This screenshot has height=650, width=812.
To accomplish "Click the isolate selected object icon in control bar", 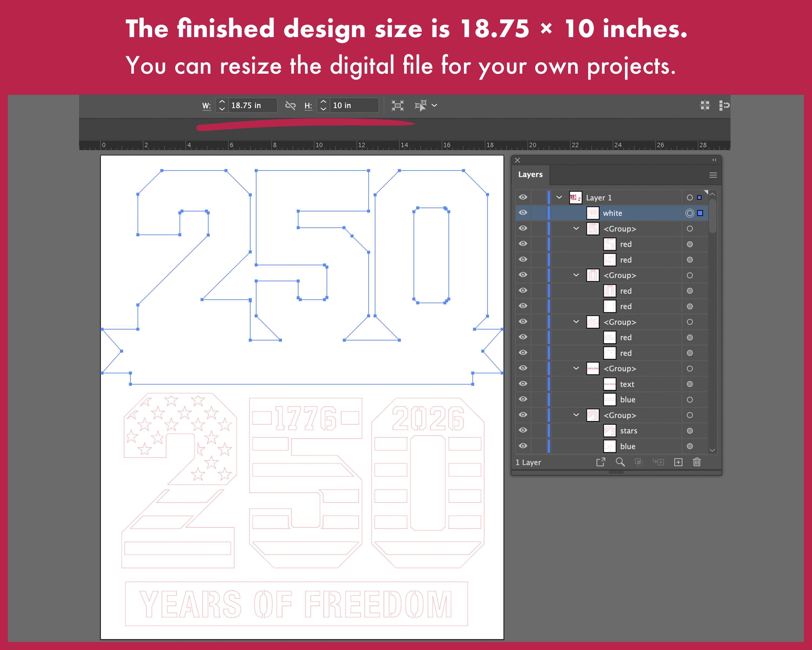I will 421,106.
